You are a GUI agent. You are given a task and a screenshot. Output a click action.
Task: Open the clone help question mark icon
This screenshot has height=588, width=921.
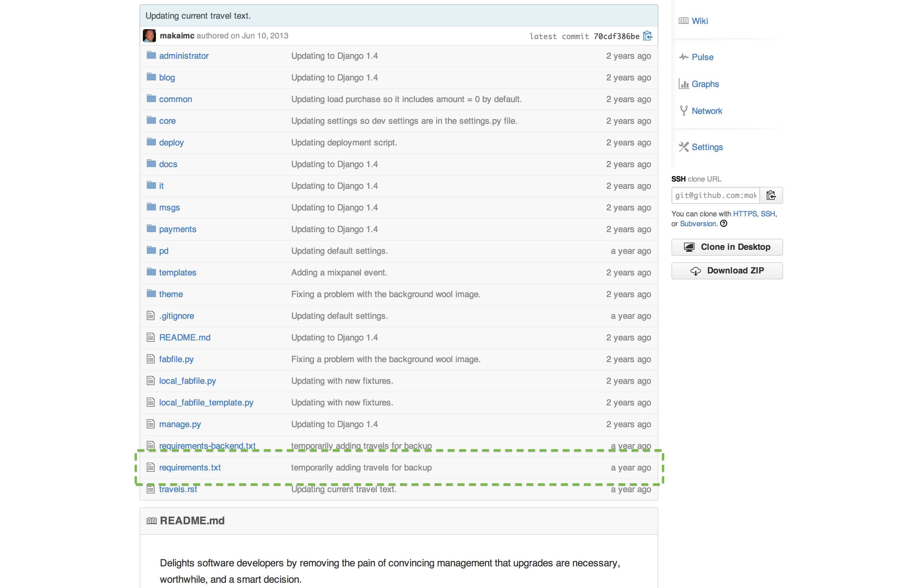coord(724,224)
